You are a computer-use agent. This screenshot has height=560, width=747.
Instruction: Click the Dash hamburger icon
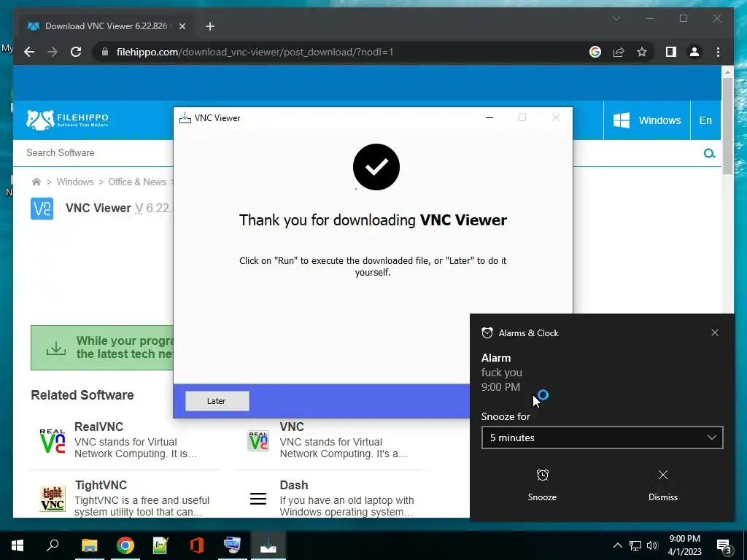tap(258, 499)
